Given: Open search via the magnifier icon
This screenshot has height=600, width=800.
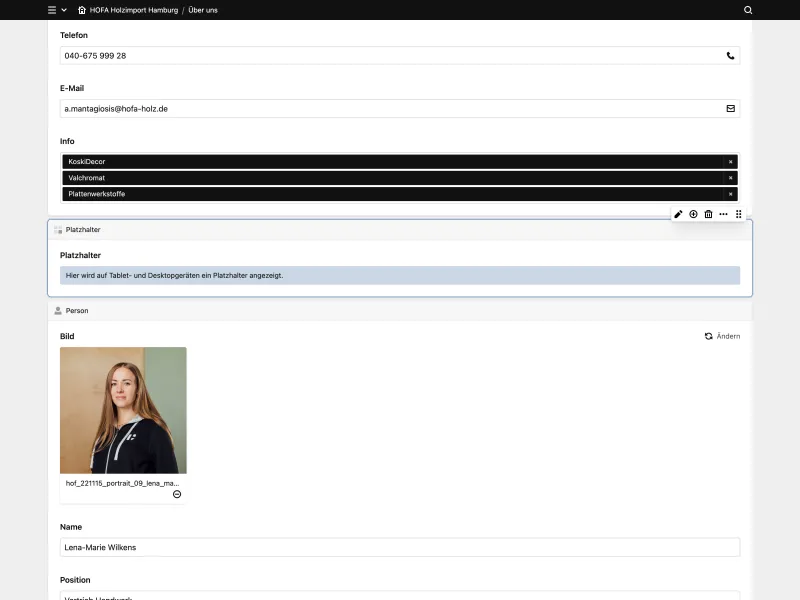Looking at the screenshot, I should pyautogui.click(x=746, y=10).
